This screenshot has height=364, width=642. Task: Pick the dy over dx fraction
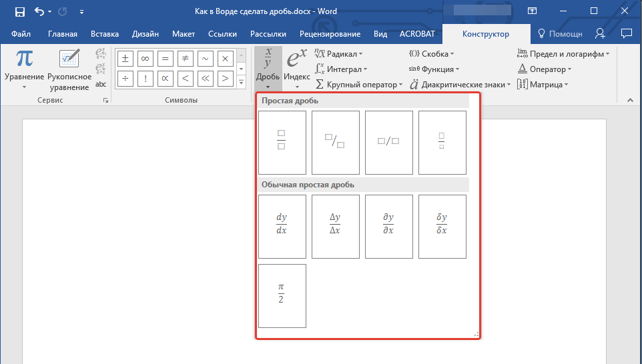(x=282, y=226)
